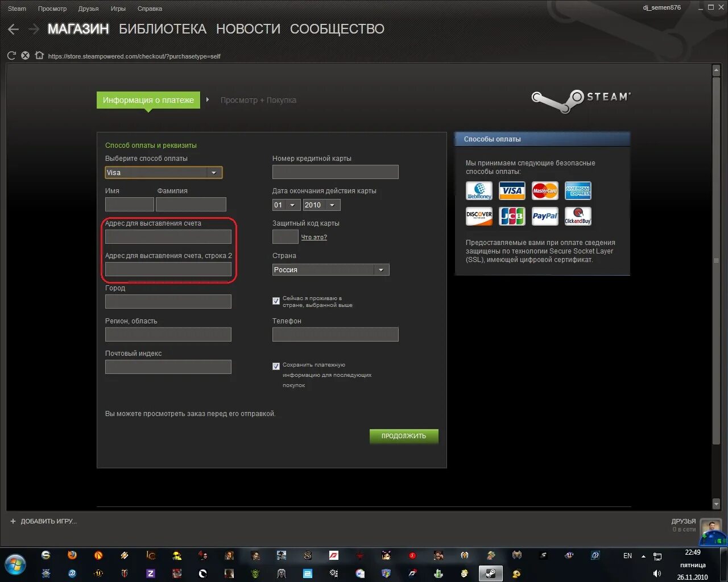Click the PayPal payment logo
The width and height of the screenshot is (728, 582).
545,216
